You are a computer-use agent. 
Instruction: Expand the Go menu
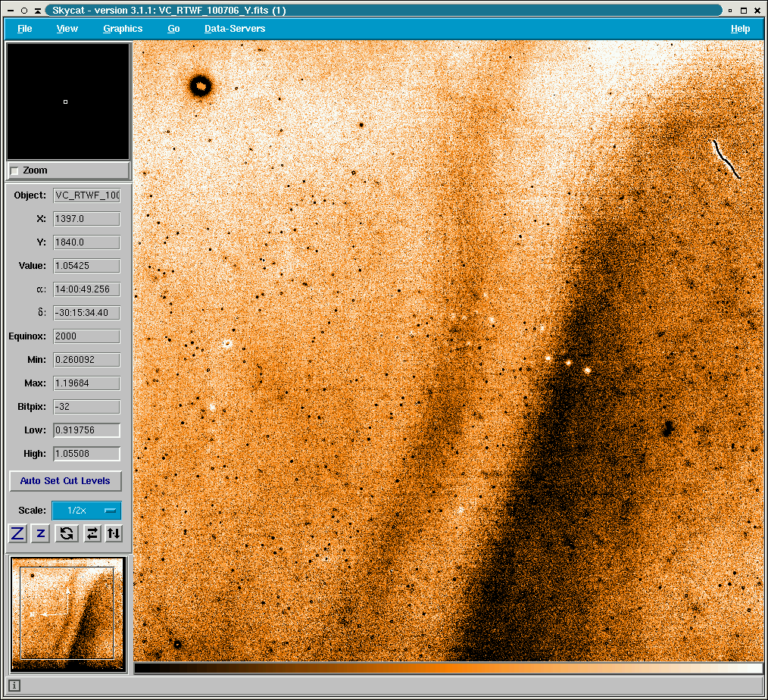point(173,29)
